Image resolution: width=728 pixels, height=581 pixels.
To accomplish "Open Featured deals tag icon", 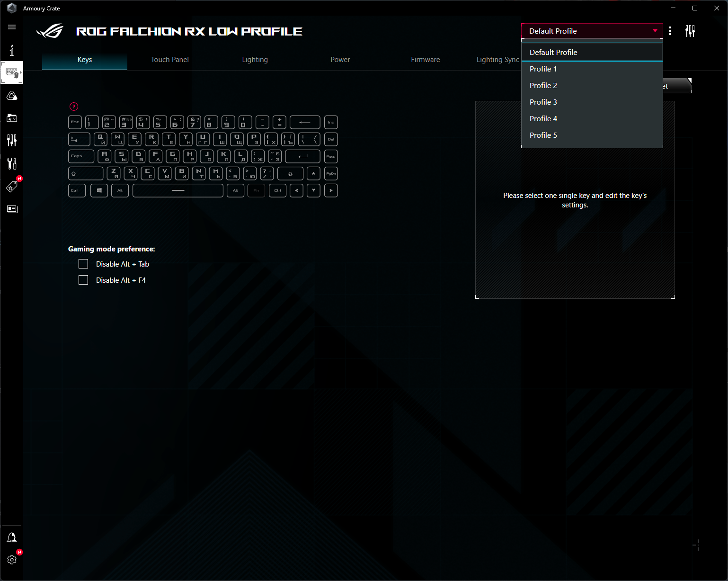I will [x=12, y=186].
